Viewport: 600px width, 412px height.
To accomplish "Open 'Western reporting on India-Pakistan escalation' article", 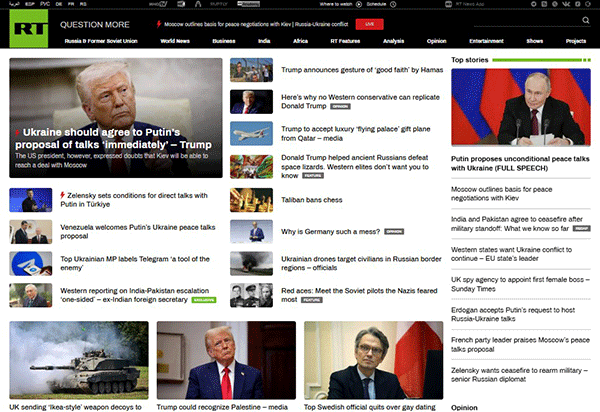I will 134,295.
